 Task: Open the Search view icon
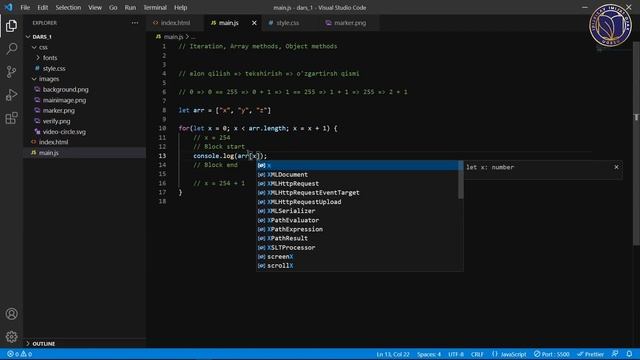[11, 49]
